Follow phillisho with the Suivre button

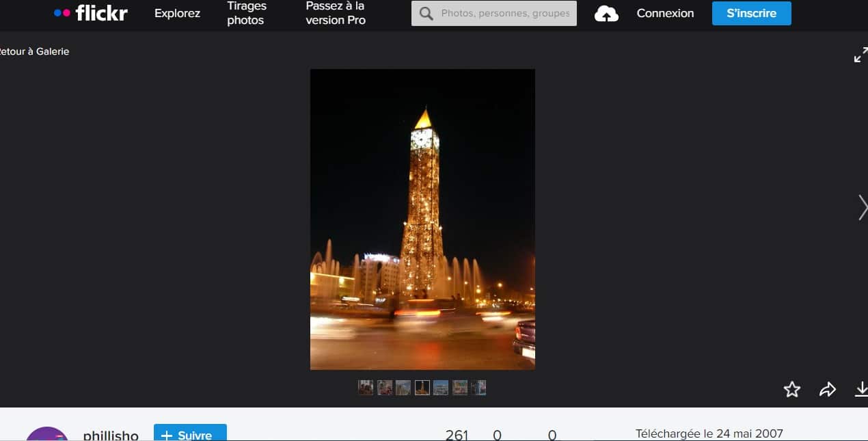click(189, 433)
